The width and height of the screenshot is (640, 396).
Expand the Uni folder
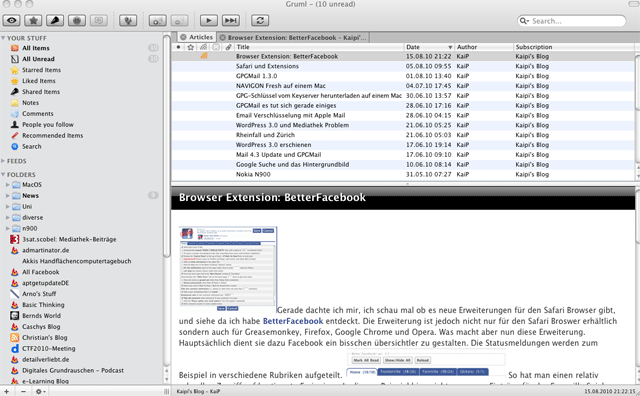coord(7,207)
